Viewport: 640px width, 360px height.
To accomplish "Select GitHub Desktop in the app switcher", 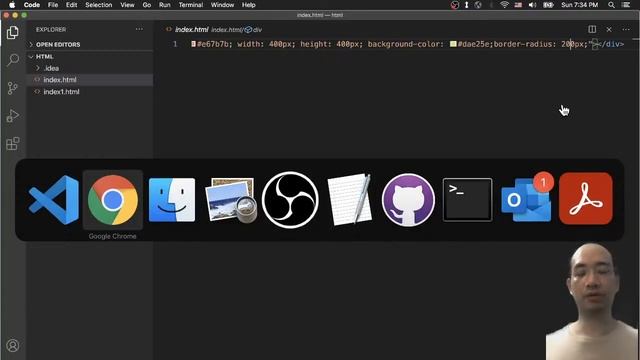I will coord(408,200).
